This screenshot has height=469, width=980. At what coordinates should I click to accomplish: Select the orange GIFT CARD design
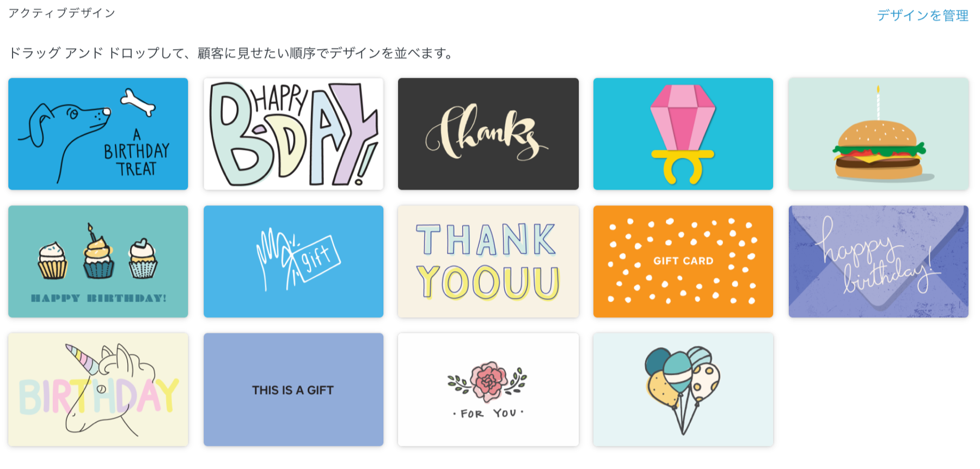683,261
